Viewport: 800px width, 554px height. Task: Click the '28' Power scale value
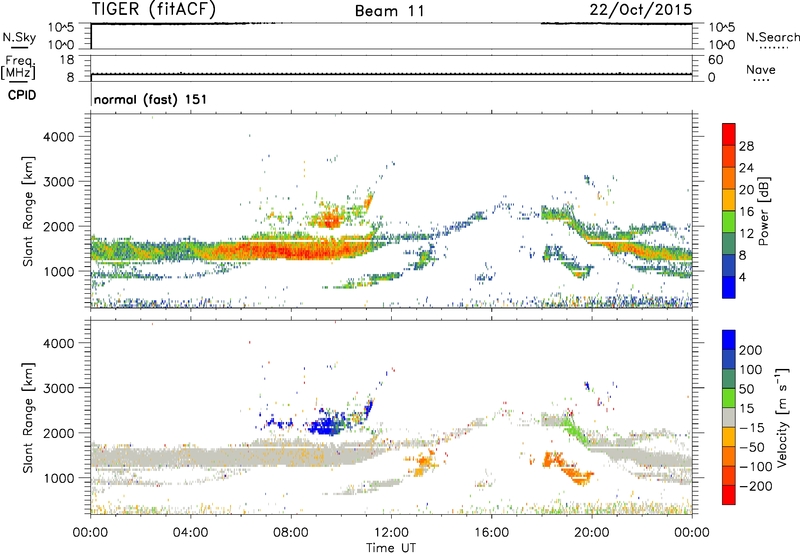(746, 146)
